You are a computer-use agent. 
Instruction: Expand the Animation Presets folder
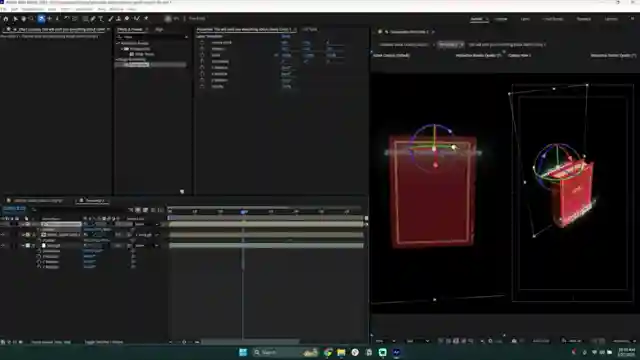pyautogui.click(x=118, y=43)
